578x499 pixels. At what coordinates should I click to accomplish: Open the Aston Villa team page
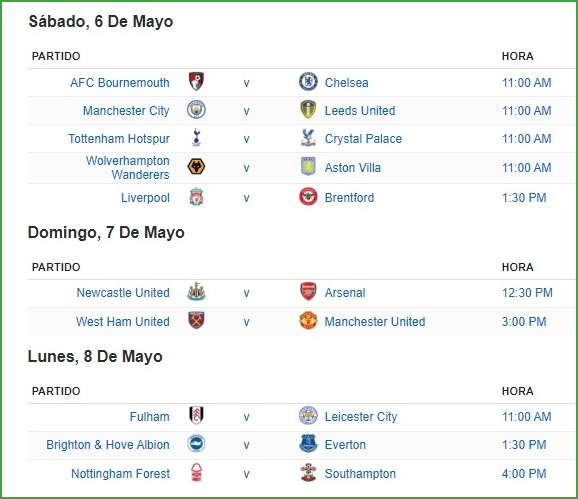[352, 168]
